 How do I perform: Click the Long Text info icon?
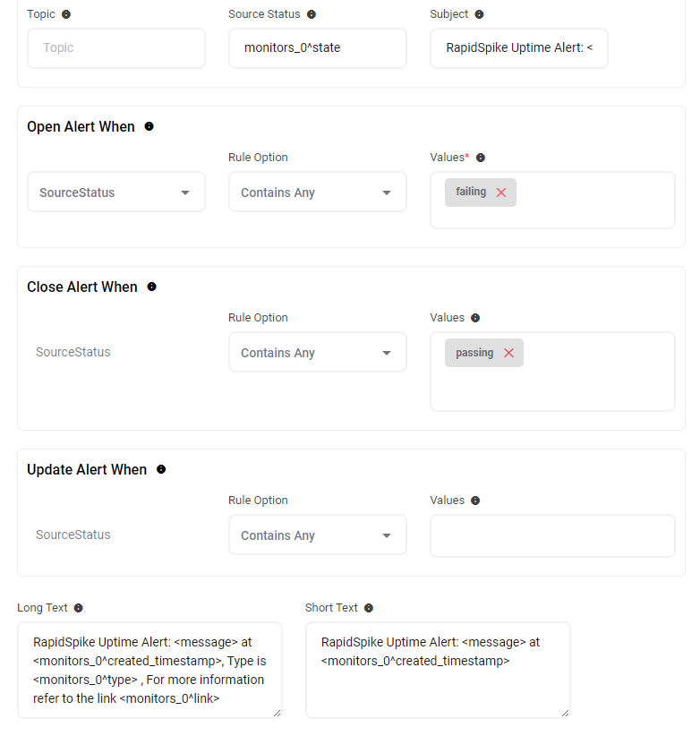pyautogui.click(x=79, y=607)
